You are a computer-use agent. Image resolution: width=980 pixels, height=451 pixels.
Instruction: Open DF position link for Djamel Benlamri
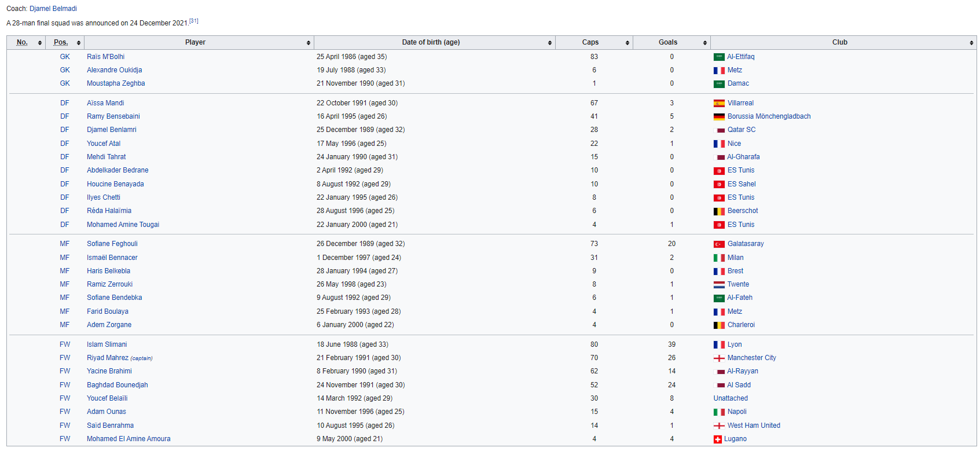coord(65,130)
